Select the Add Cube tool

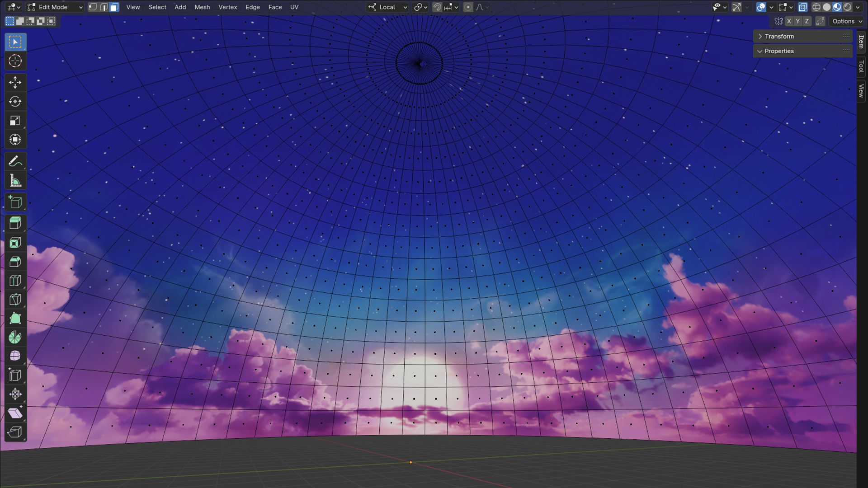click(x=15, y=202)
